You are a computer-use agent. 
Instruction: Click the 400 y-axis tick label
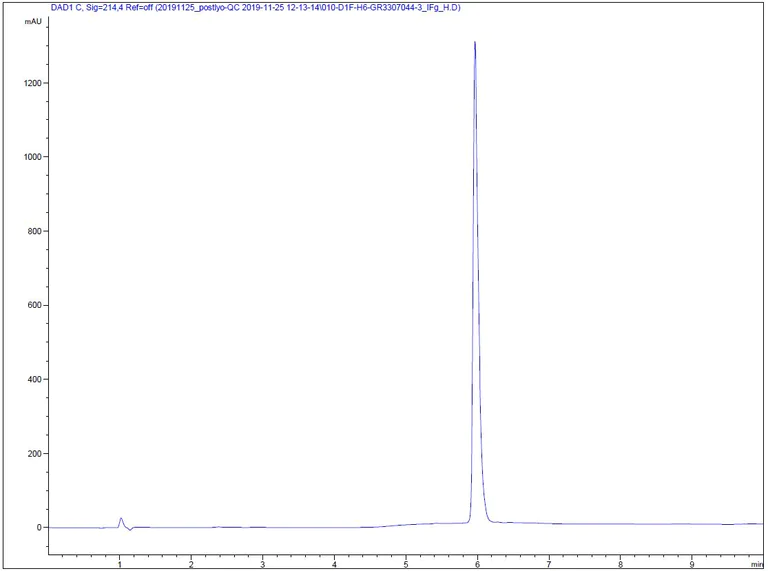coord(35,380)
